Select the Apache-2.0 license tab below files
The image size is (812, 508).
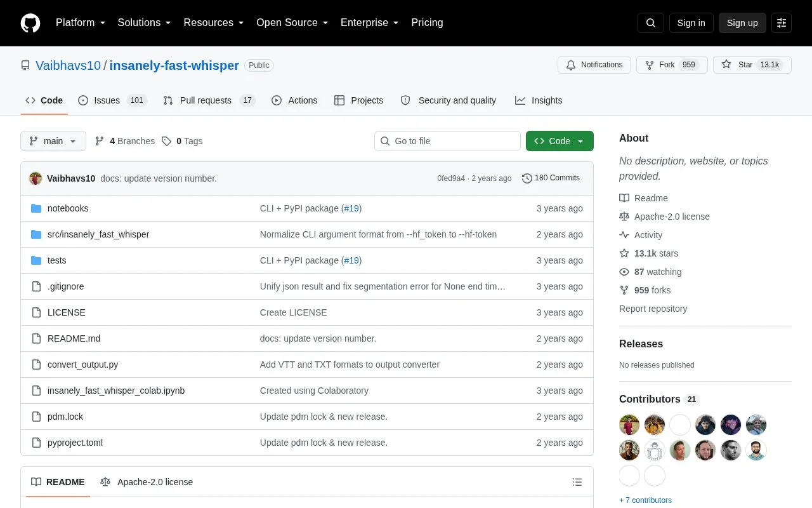[x=147, y=482]
